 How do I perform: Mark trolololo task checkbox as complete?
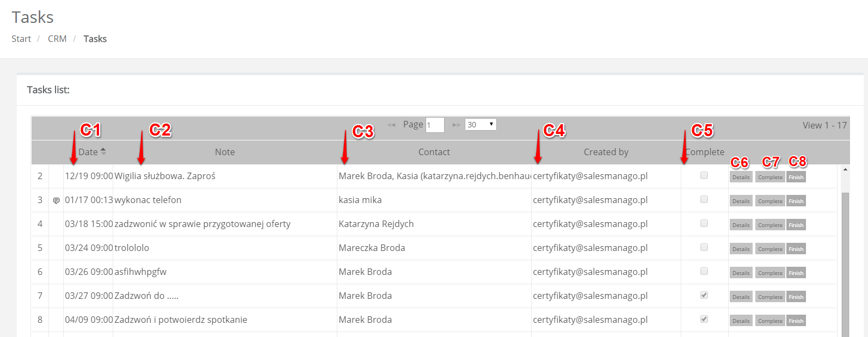(x=704, y=247)
